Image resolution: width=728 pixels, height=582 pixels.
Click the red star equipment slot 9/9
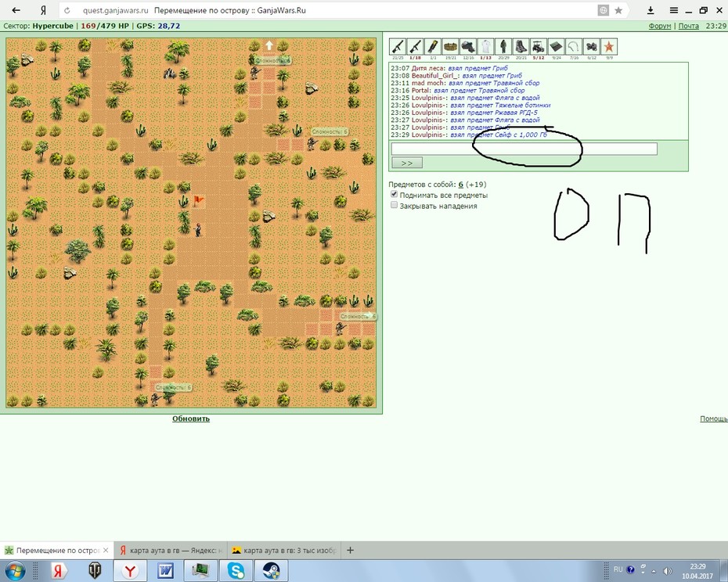point(609,47)
